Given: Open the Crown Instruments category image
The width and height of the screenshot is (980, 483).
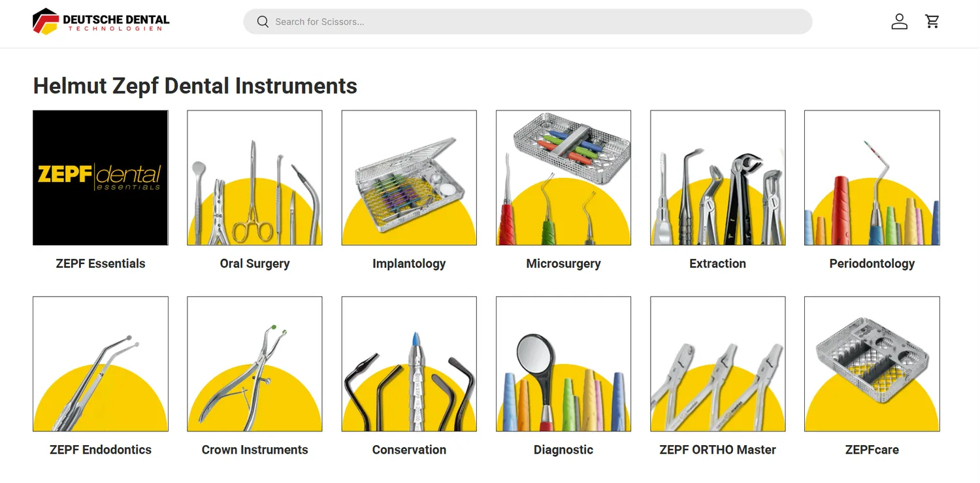Looking at the screenshot, I should 255,364.
